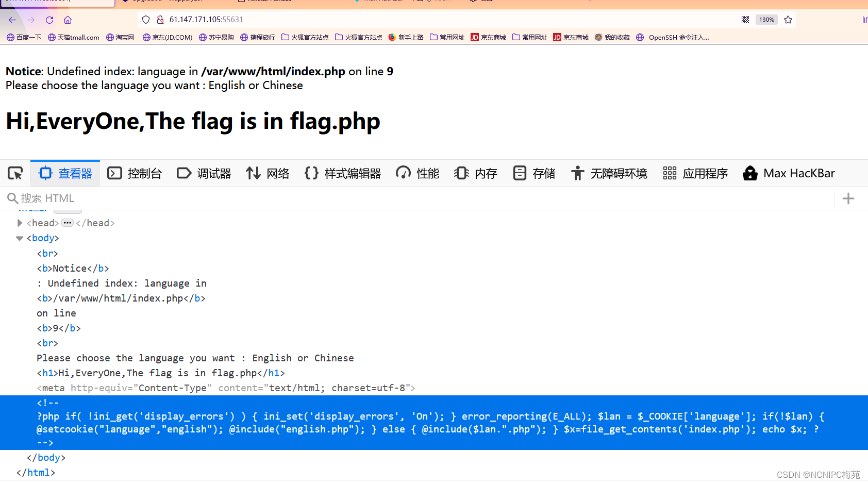Switch to the 内存 memory tab
The height and width of the screenshot is (484, 868).
point(475,173)
